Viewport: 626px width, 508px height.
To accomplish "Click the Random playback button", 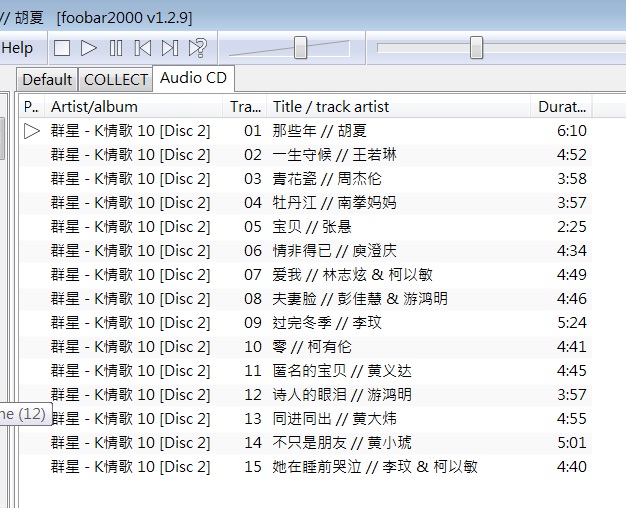I will pos(198,48).
